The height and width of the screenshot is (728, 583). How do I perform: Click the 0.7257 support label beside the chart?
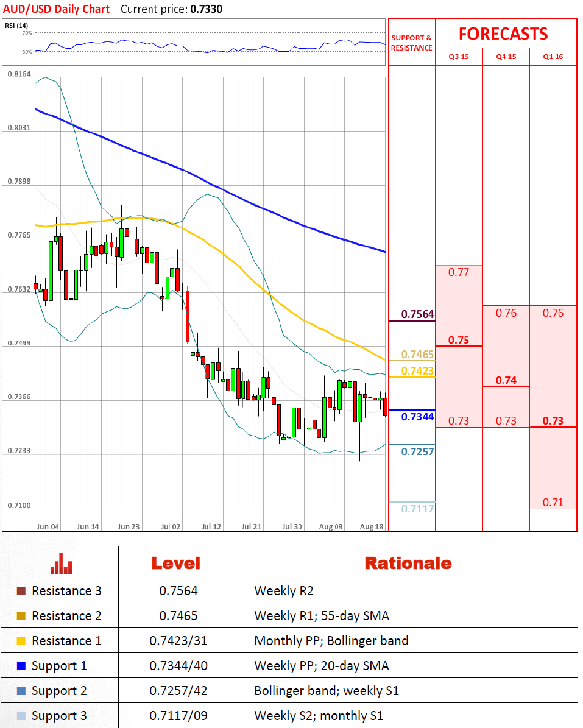[x=417, y=451]
